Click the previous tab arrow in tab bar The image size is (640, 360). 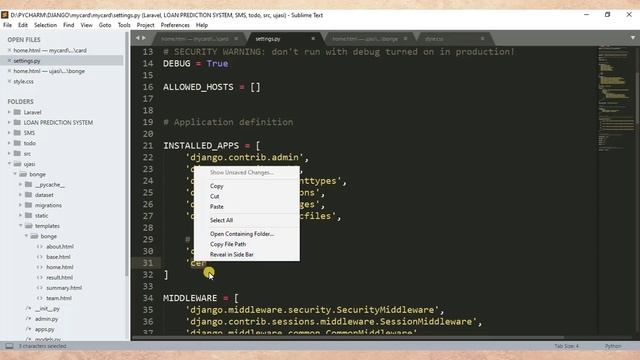[138, 38]
